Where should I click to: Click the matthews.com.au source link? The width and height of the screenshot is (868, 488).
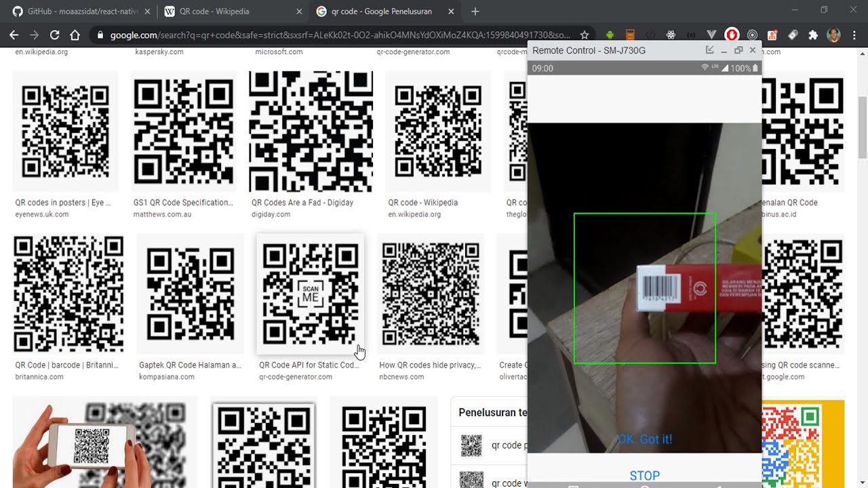pos(162,214)
